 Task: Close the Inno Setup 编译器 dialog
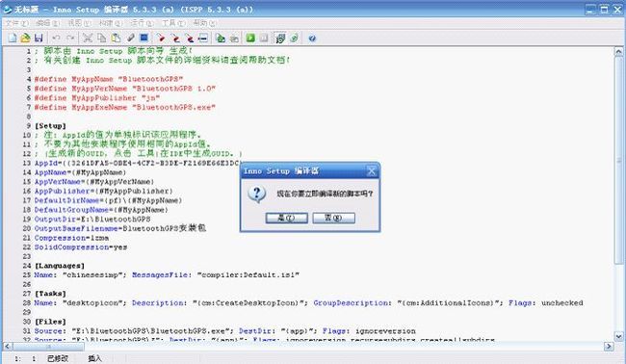(x=372, y=171)
